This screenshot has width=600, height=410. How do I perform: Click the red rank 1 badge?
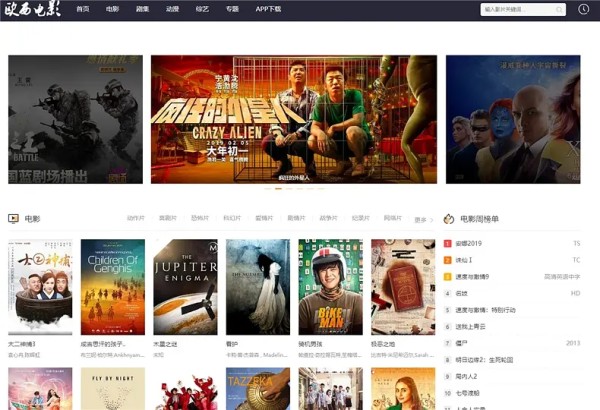(447, 243)
